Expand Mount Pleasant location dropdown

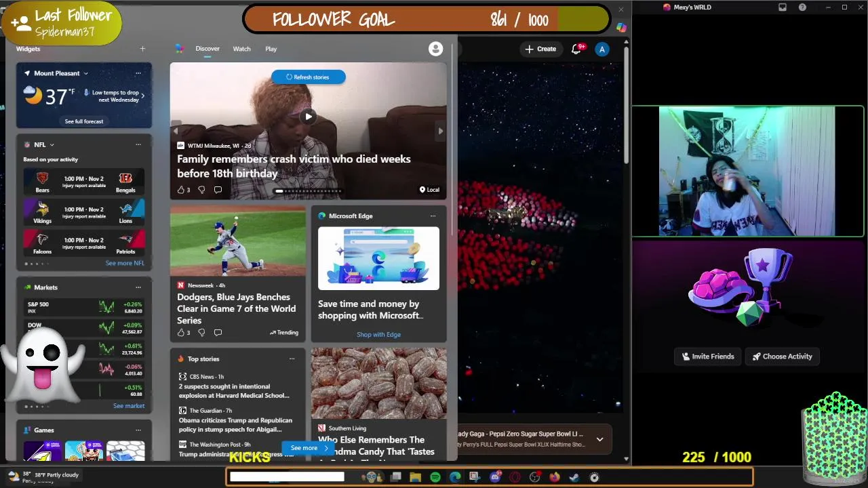point(86,73)
